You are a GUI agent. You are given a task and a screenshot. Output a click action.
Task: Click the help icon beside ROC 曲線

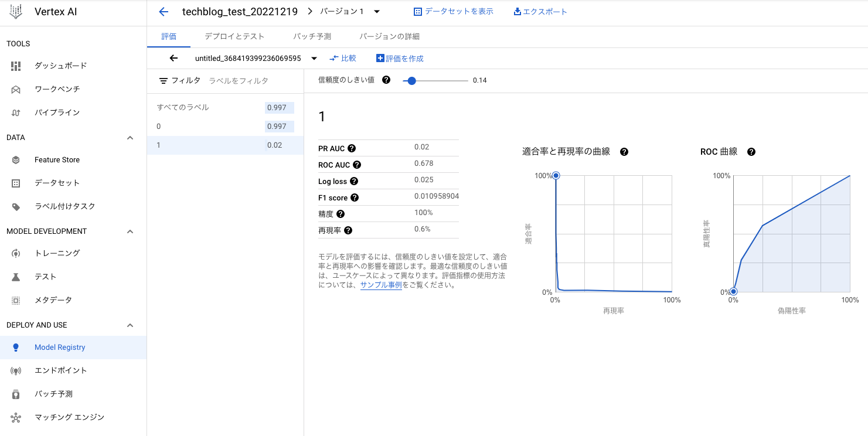(x=751, y=152)
